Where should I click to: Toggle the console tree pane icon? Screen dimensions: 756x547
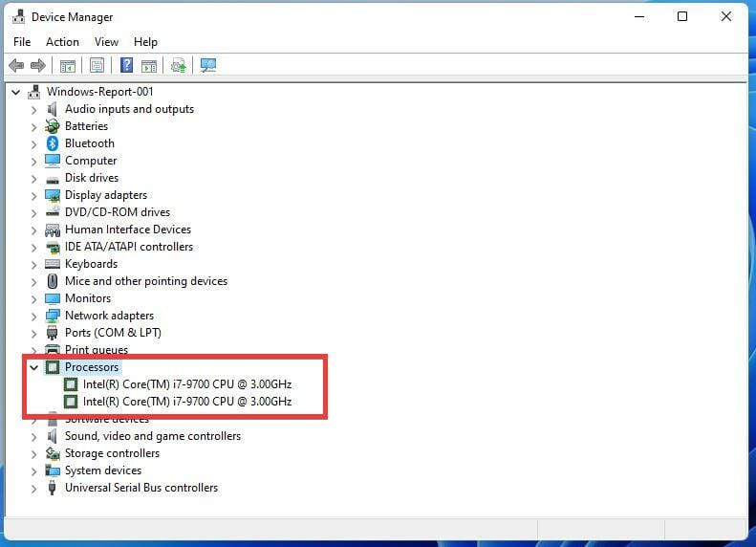point(68,66)
